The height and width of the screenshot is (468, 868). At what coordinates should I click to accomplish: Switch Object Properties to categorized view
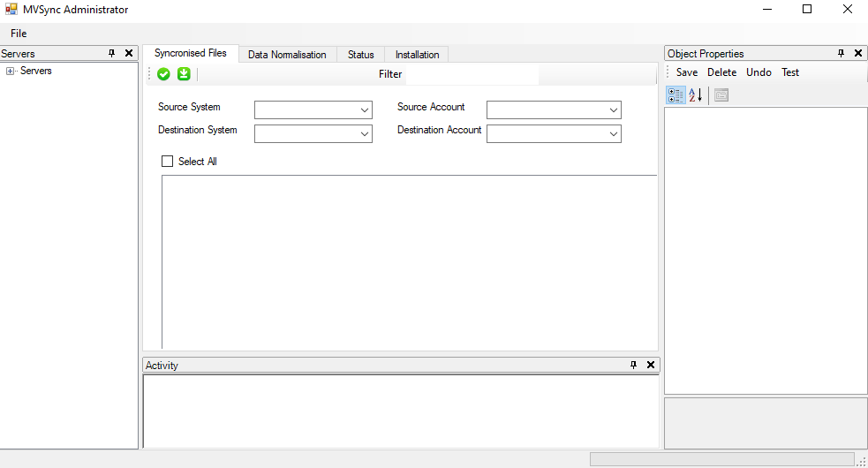[x=676, y=95]
